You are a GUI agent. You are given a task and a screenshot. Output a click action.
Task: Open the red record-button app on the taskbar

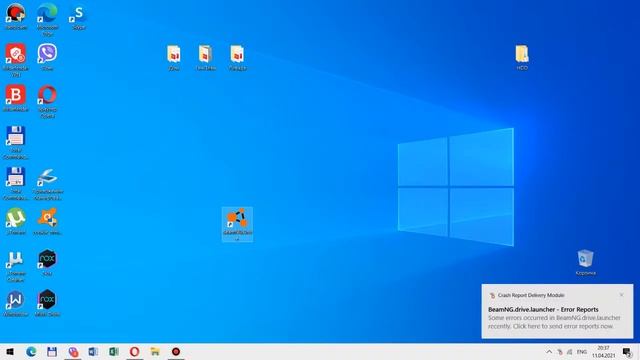[x=176, y=351]
